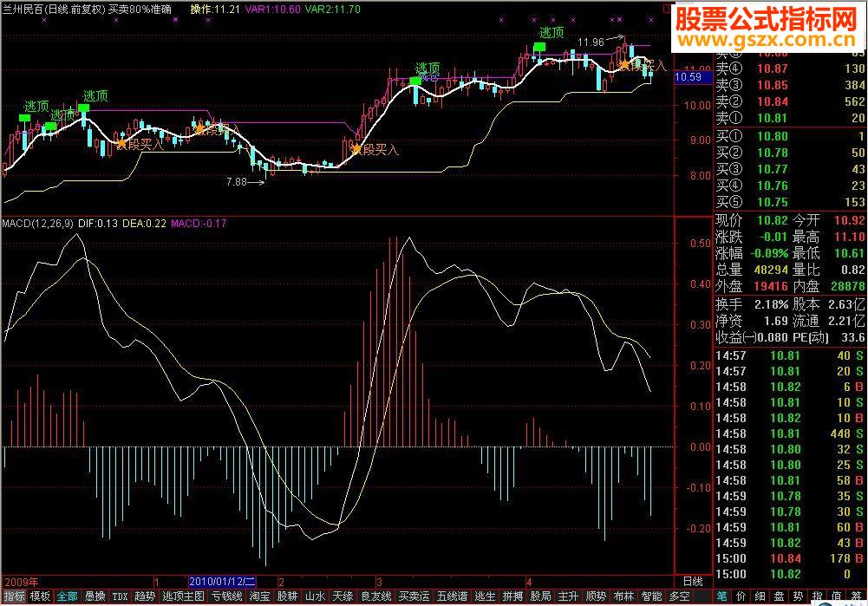Viewport: 868px width, 606px height.
Task: Select the 五线谱 indicator tab
Action: pos(453,596)
